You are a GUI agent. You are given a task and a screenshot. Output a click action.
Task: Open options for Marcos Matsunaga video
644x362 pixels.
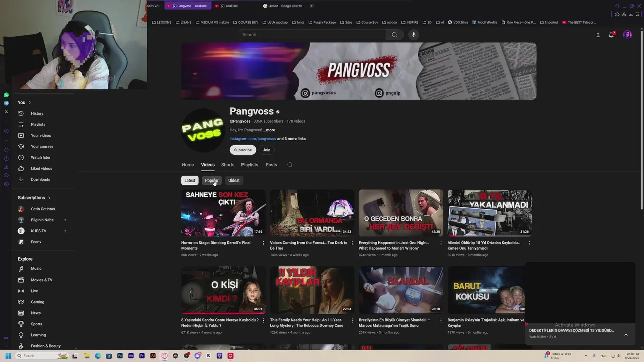coord(441,320)
